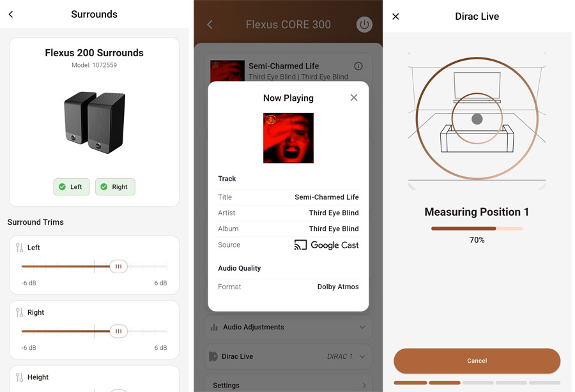Tap the Right surround status chip

(x=115, y=187)
